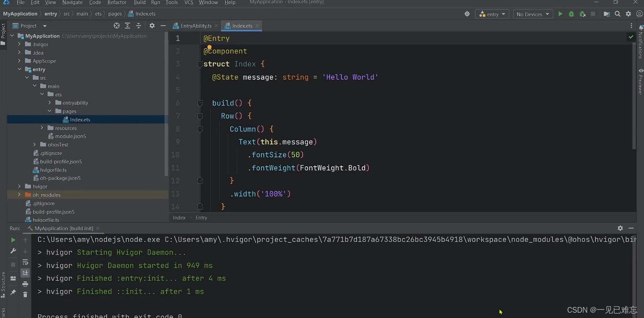Click the code inspection green checkmark

631,37
